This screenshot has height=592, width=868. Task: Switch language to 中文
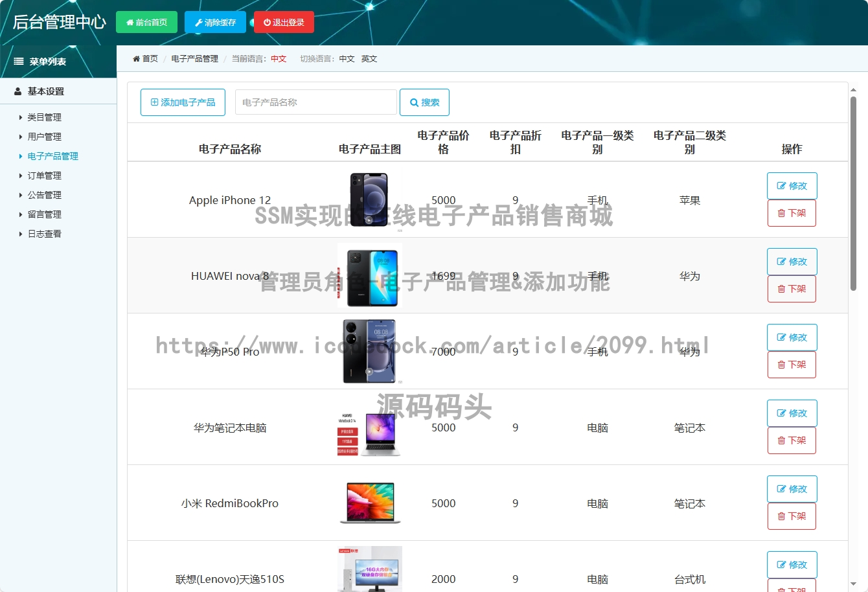tap(347, 59)
